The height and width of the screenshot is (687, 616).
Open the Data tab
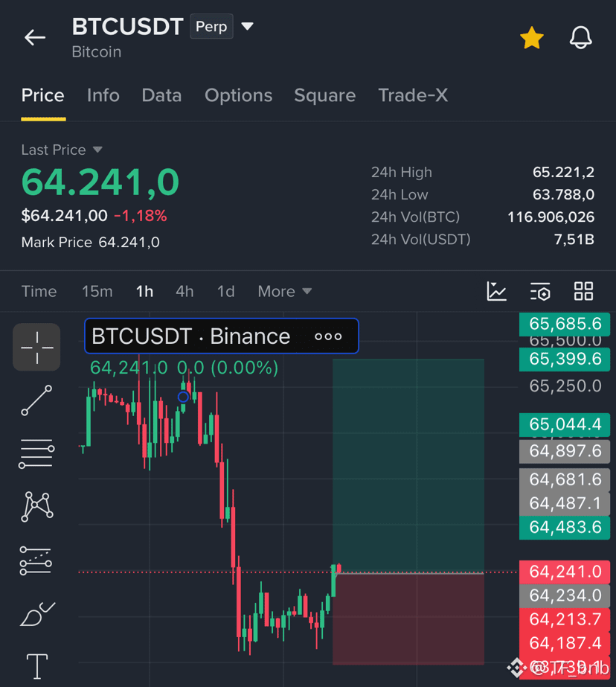point(161,95)
